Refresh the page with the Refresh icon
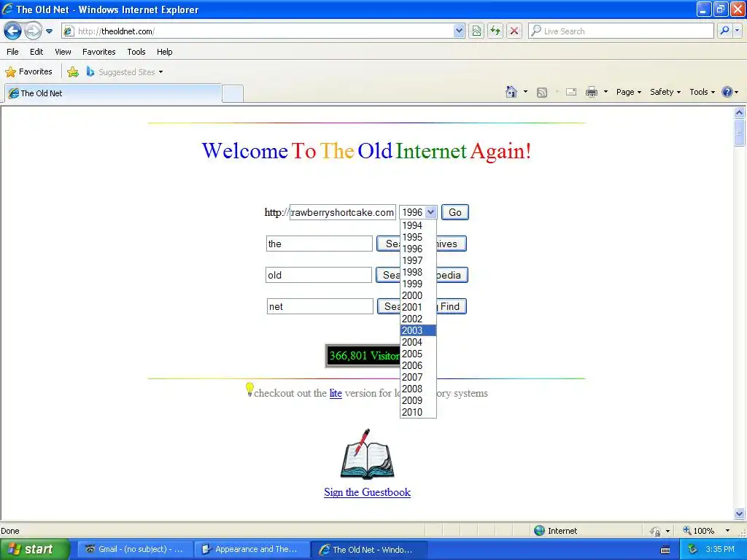The height and width of the screenshot is (560, 747). pyautogui.click(x=495, y=31)
